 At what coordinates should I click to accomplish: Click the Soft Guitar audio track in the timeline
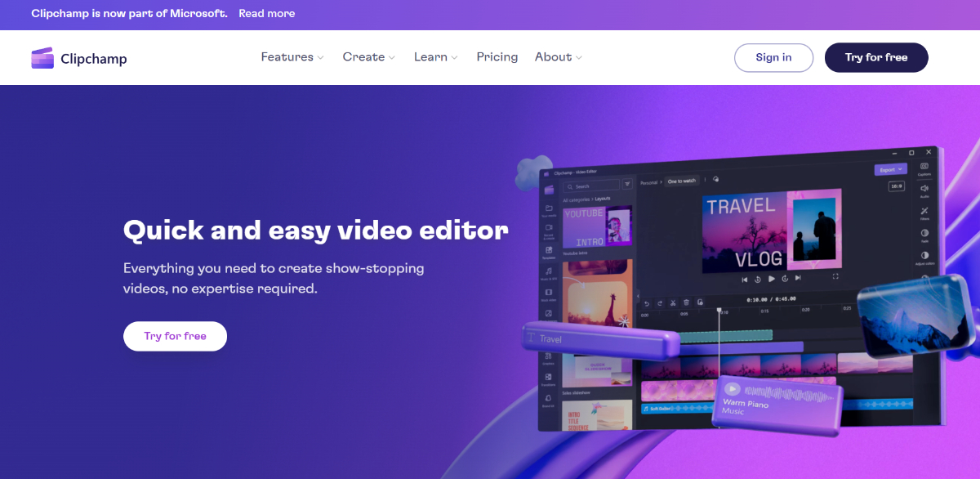tap(676, 408)
